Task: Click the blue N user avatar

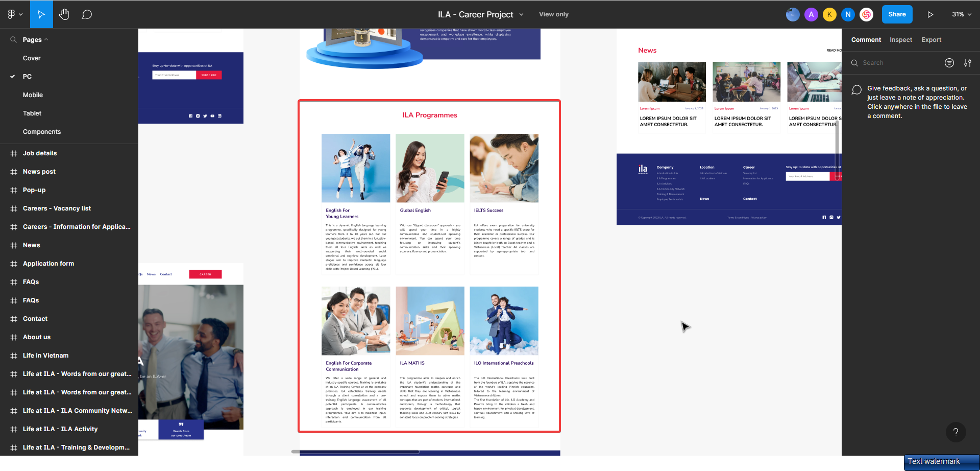Action: tap(848, 14)
